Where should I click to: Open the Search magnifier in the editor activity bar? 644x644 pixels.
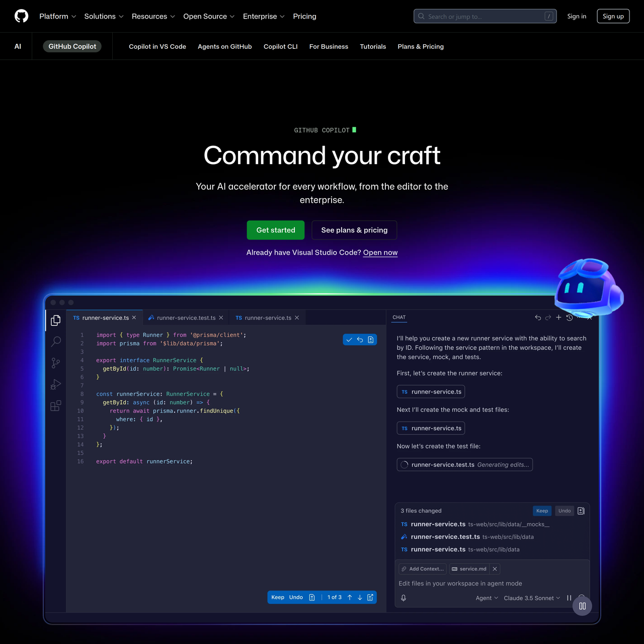pos(56,342)
